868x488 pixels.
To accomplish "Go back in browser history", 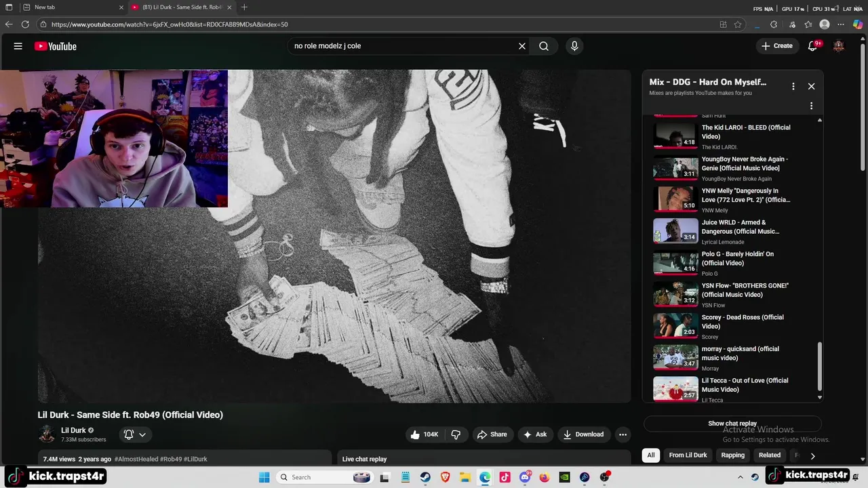I will (9, 24).
